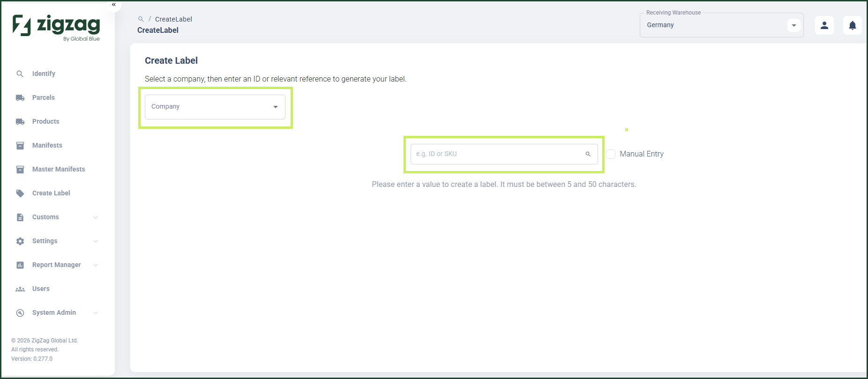Open Parcels menu item

pyautogui.click(x=44, y=97)
